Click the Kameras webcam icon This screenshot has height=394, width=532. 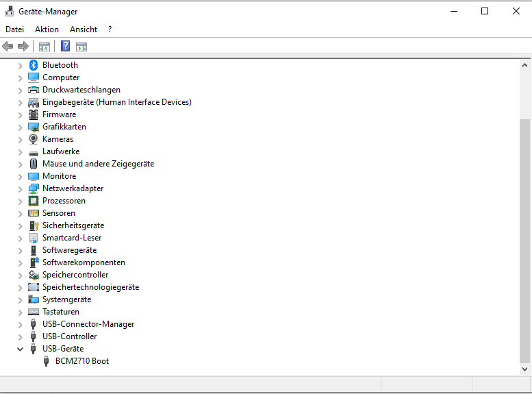point(34,139)
